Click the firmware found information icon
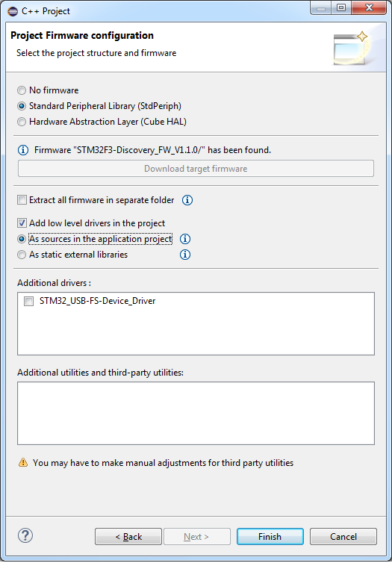392x563 pixels. pos(23,150)
